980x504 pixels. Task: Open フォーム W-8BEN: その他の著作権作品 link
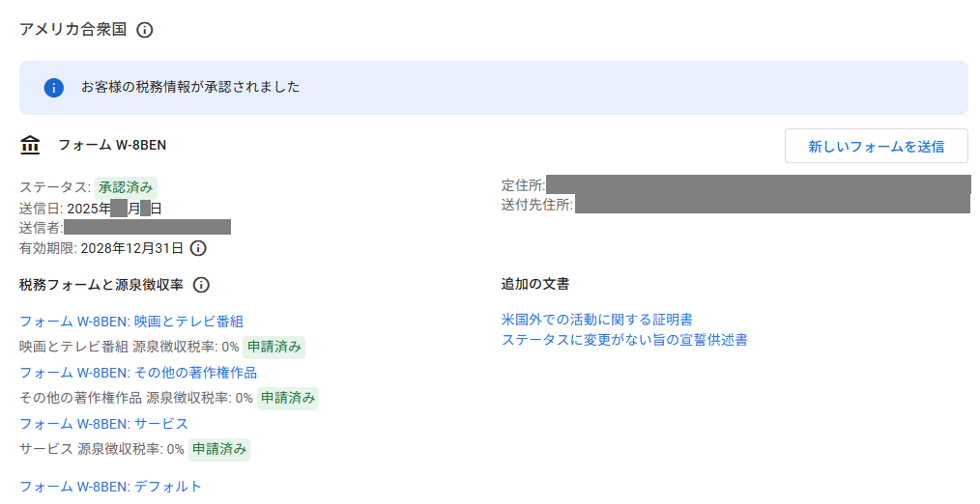coord(137,372)
